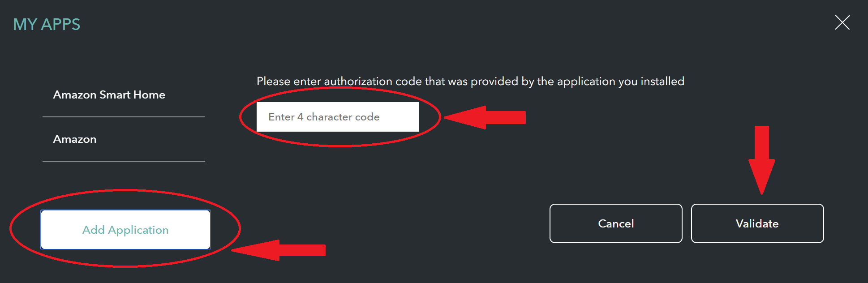Image resolution: width=868 pixels, height=283 pixels.
Task: Choose Amazon from the apps list
Action: pos(75,139)
